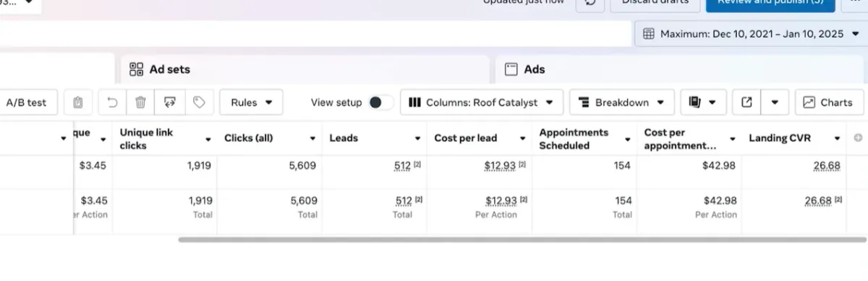Click the clipboard duplicate icon

click(x=78, y=103)
